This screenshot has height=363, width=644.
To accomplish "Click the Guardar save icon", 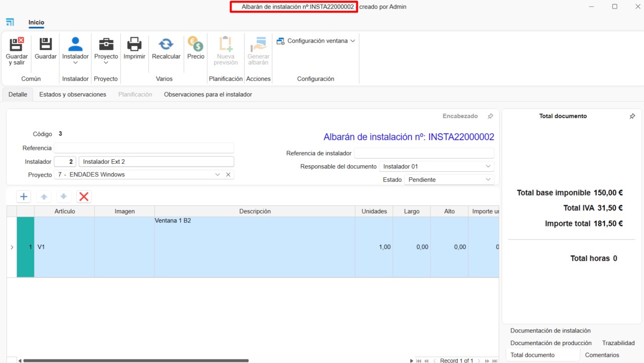I will [46, 45].
